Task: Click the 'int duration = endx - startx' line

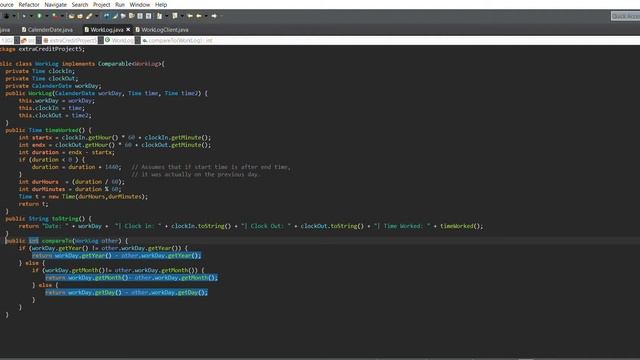Action: tap(67, 152)
